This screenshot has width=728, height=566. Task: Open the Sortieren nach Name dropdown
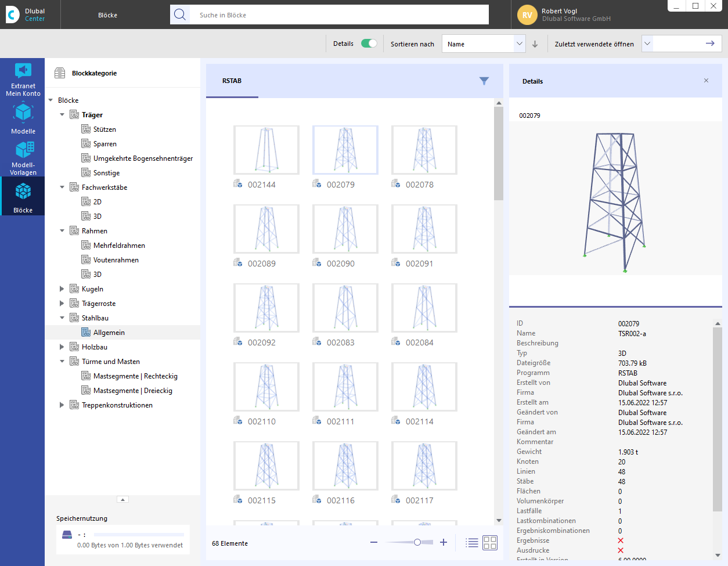point(484,44)
